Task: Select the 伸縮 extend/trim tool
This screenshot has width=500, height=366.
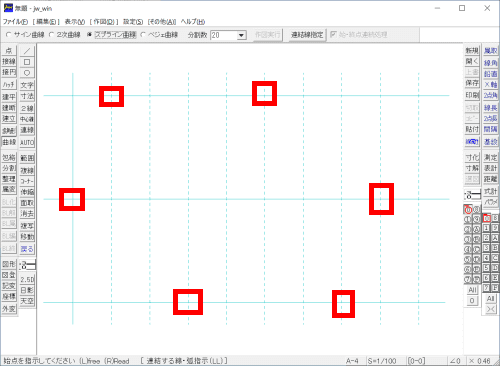Action: (27, 192)
